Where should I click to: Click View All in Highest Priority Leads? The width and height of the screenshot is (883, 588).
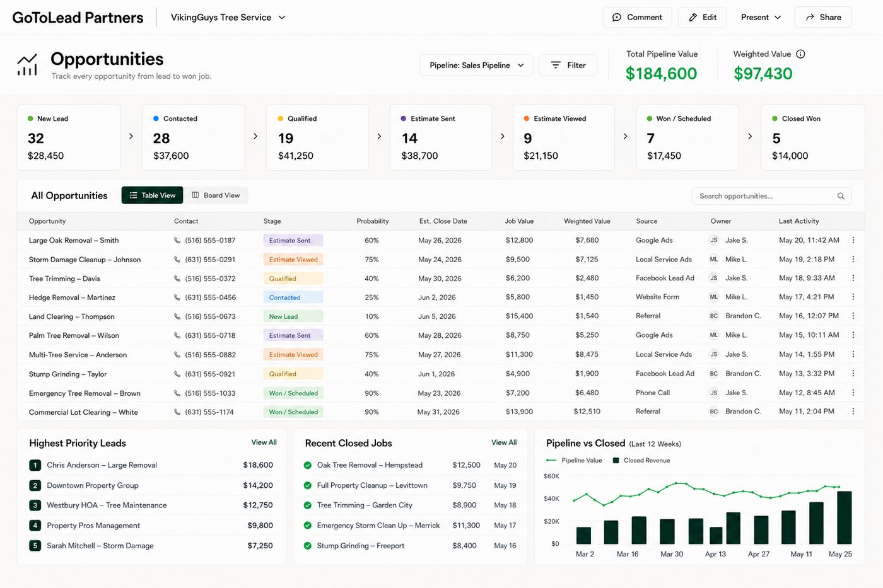tap(264, 442)
